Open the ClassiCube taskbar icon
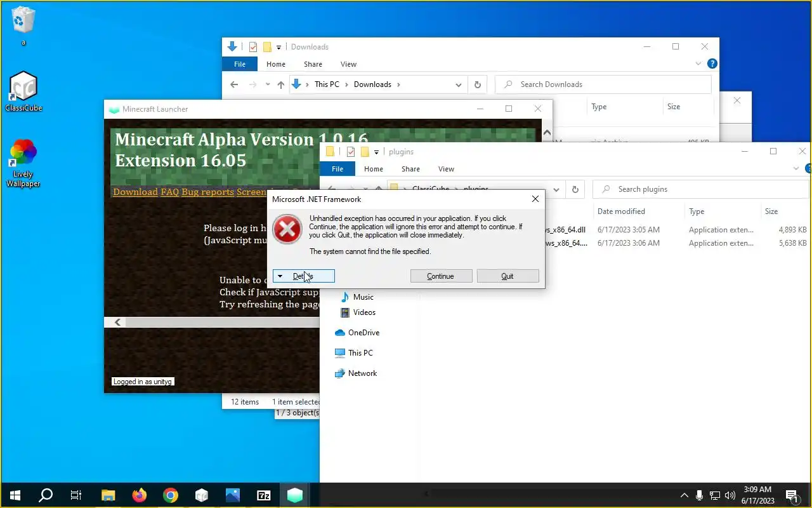812x508 pixels. coord(202,495)
